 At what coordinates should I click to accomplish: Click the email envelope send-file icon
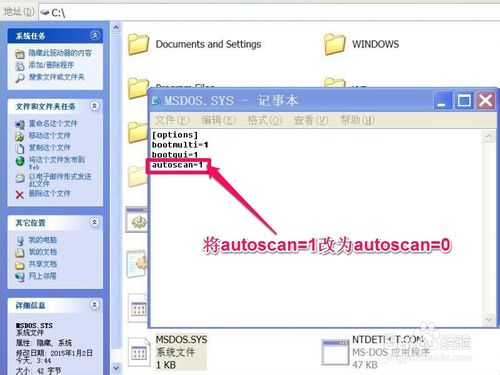tap(20, 178)
